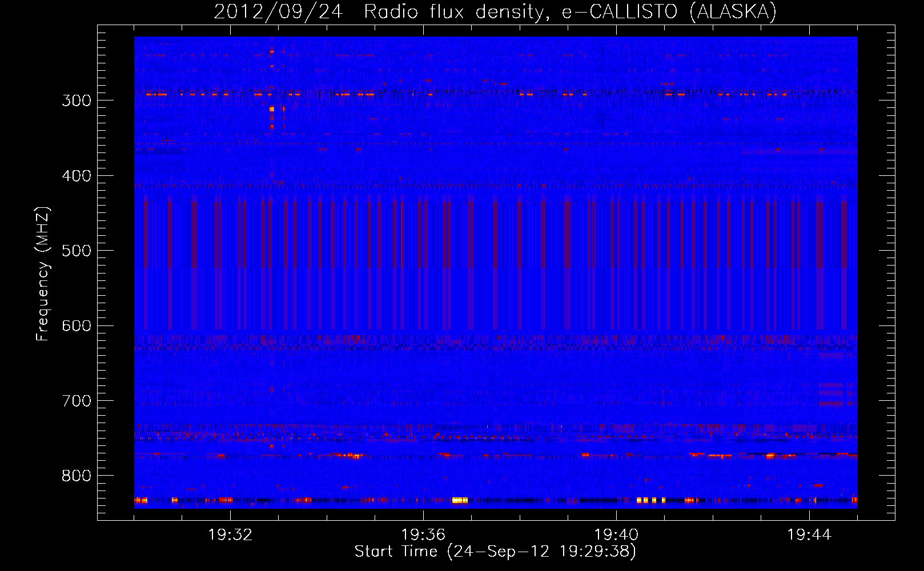Screen dimensions: 924x571
Task: Click the 500 frequency tick label
Action: 77,251
